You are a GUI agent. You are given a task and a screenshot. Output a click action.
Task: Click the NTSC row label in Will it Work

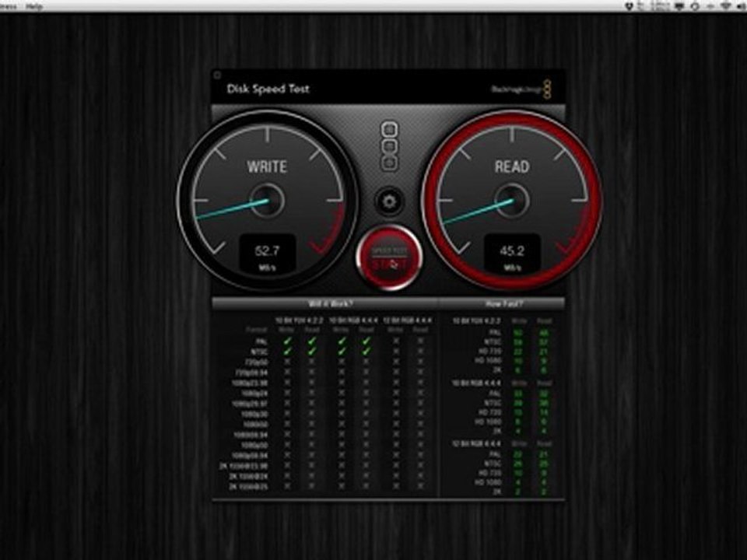tap(259, 352)
